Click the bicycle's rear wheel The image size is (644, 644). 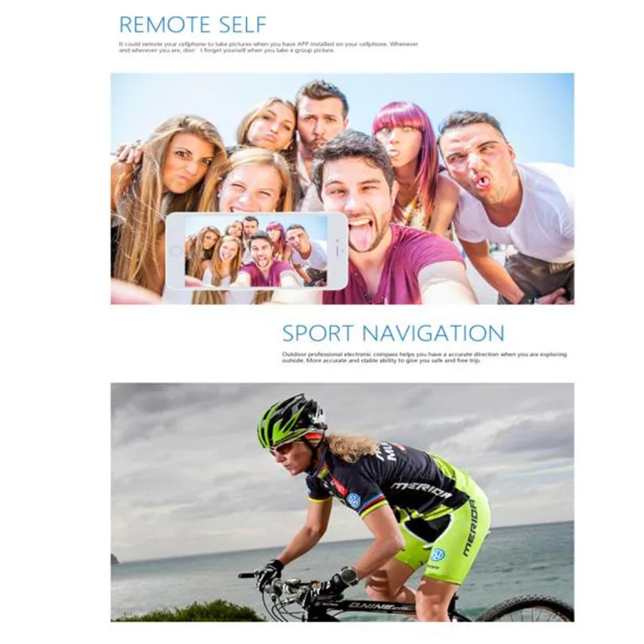(527, 608)
